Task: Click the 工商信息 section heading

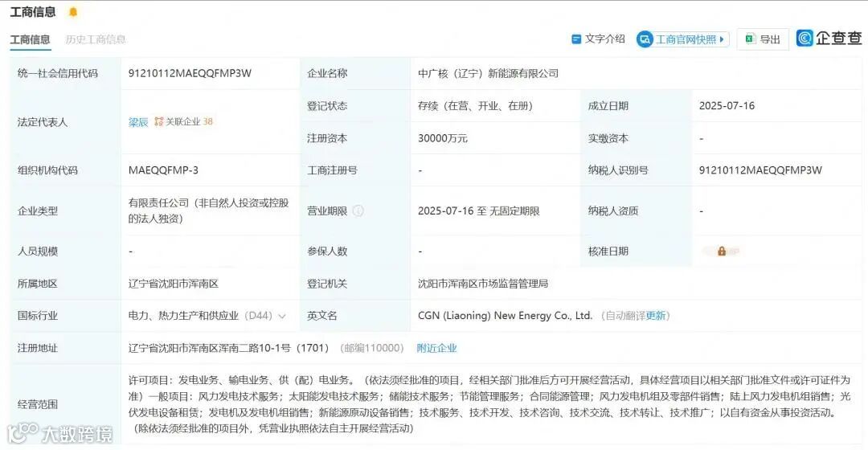Action: point(33,11)
